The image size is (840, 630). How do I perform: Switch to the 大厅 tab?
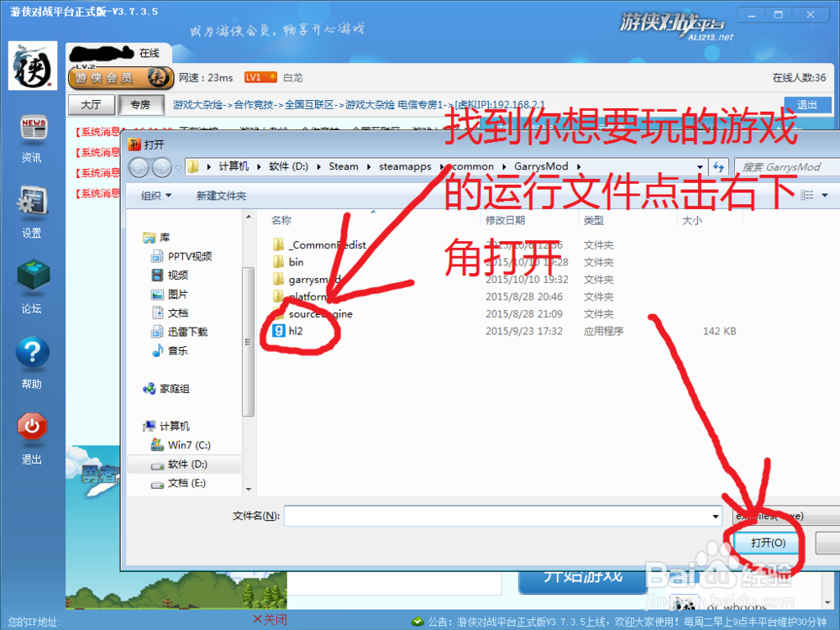point(89,104)
